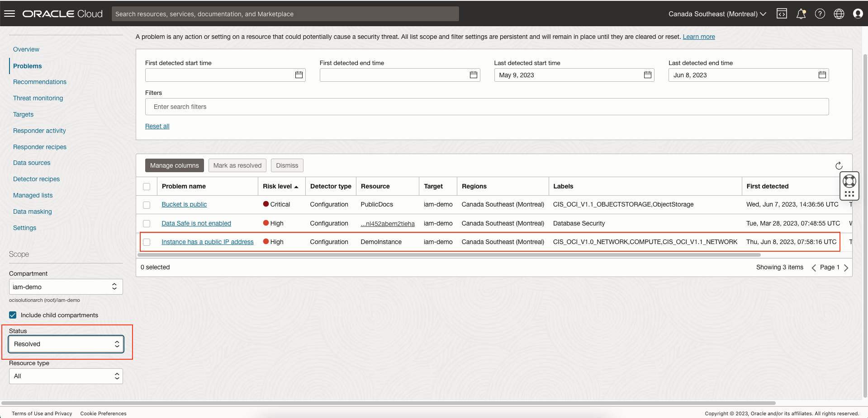
Task: Select Problems in the sidebar
Action: [x=28, y=66]
